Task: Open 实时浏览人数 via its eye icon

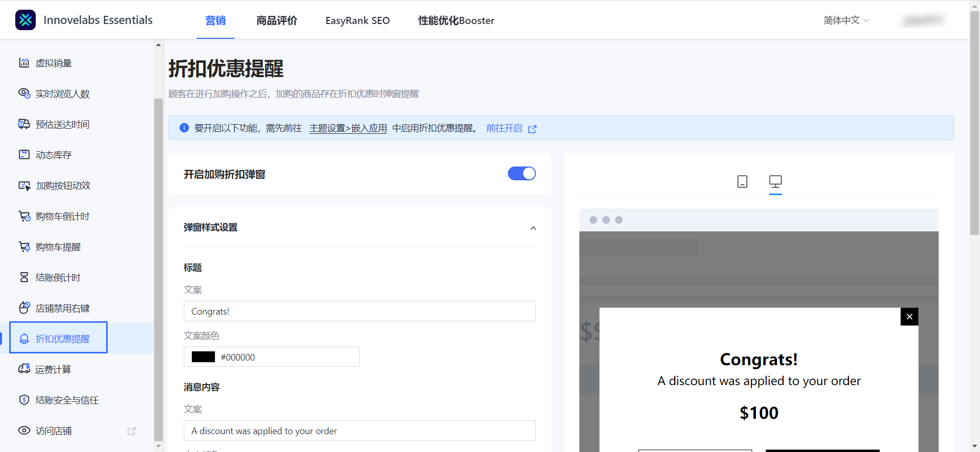Action: coord(24,93)
